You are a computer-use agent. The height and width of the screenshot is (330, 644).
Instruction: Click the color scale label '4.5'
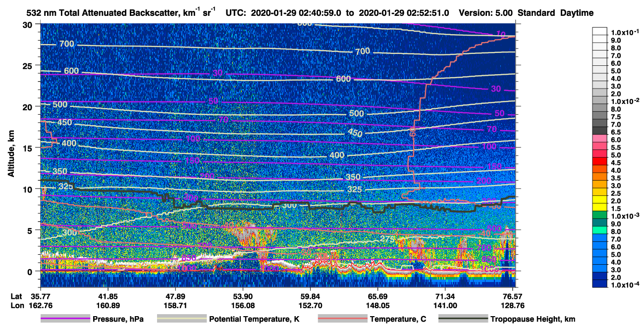point(616,163)
